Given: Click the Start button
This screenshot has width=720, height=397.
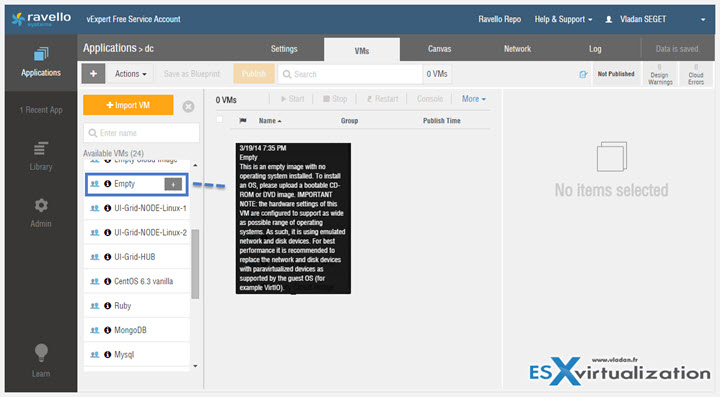Looking at the screenshot, I should coord(292,99).
